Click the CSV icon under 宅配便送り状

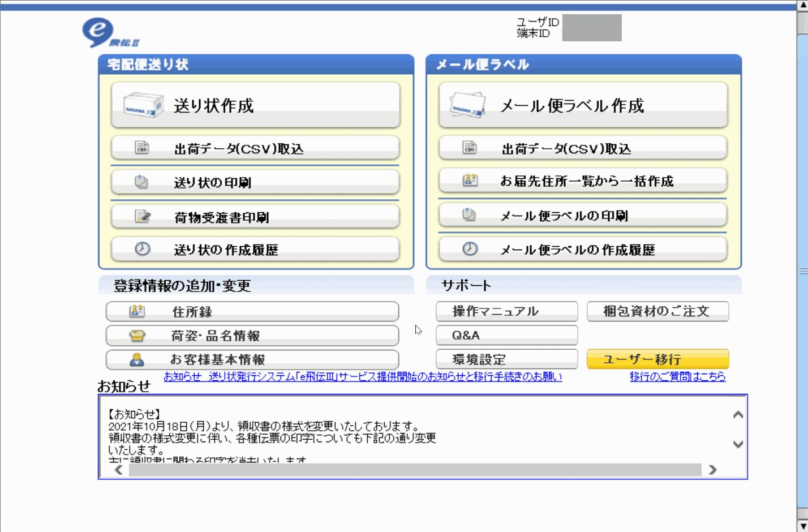coord(142,148)
